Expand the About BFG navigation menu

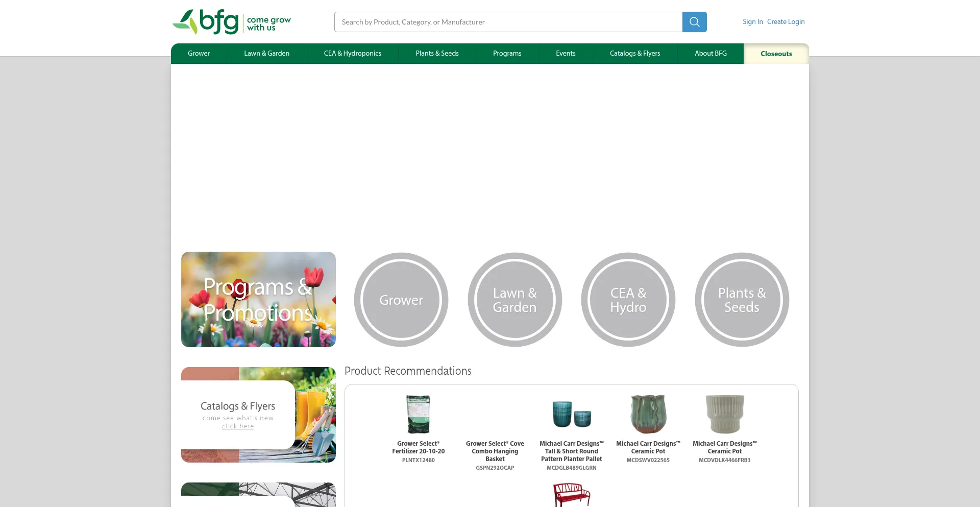(x=710, y=54)
